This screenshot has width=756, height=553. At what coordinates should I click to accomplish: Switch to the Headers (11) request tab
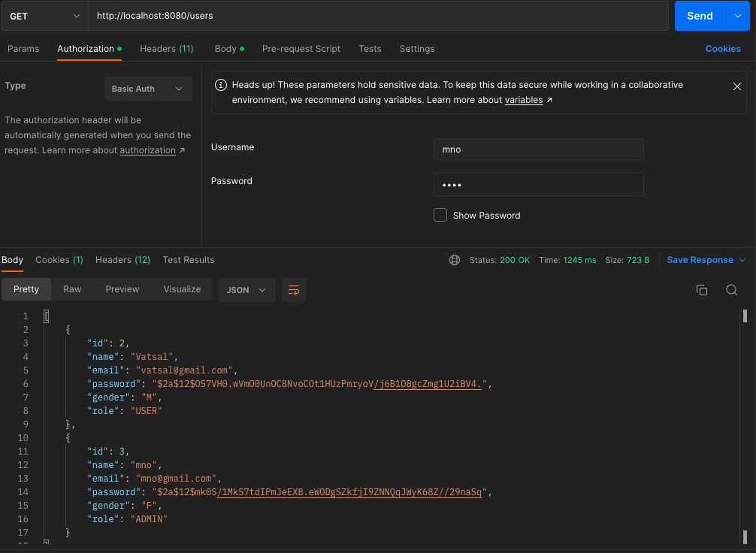[x=166, y=48]
